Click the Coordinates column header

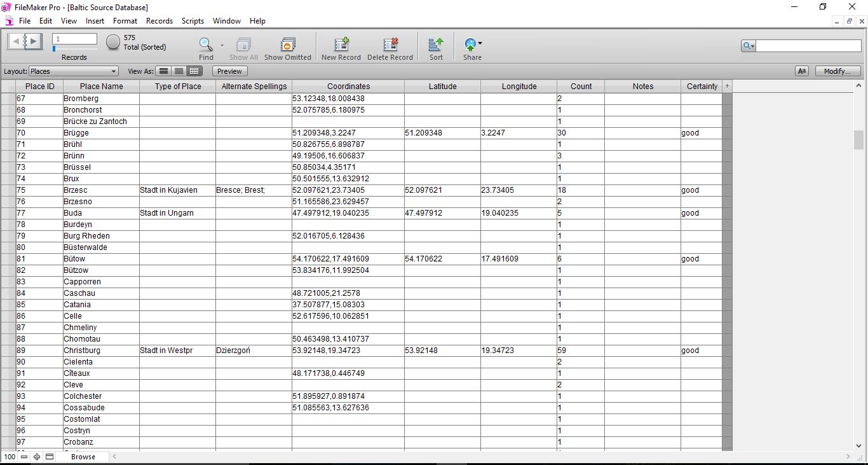tap(348, 86)
